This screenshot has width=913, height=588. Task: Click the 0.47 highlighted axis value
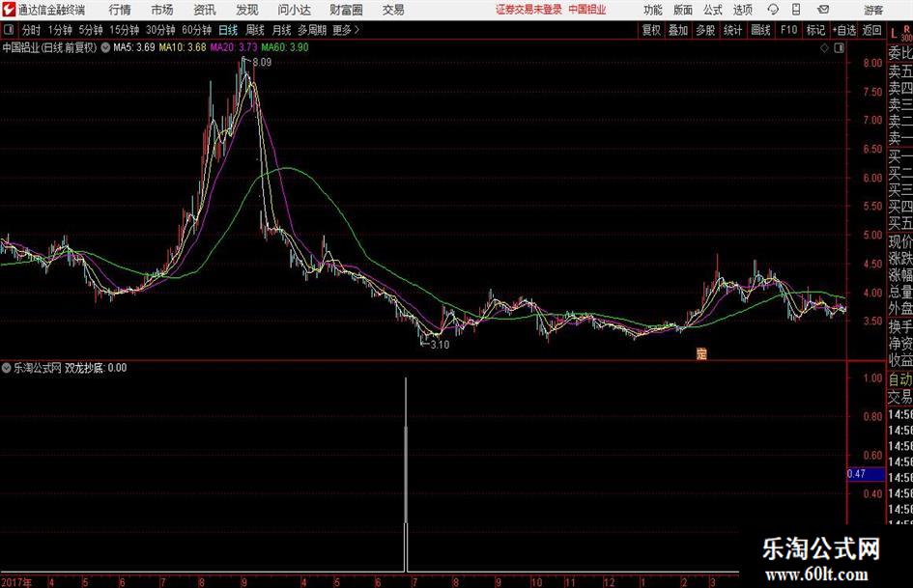[x=866, y=474]
